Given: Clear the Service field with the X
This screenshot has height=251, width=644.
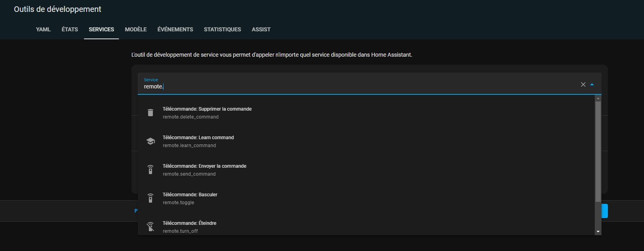Looking at the screenshot, I should coord(583,84).
